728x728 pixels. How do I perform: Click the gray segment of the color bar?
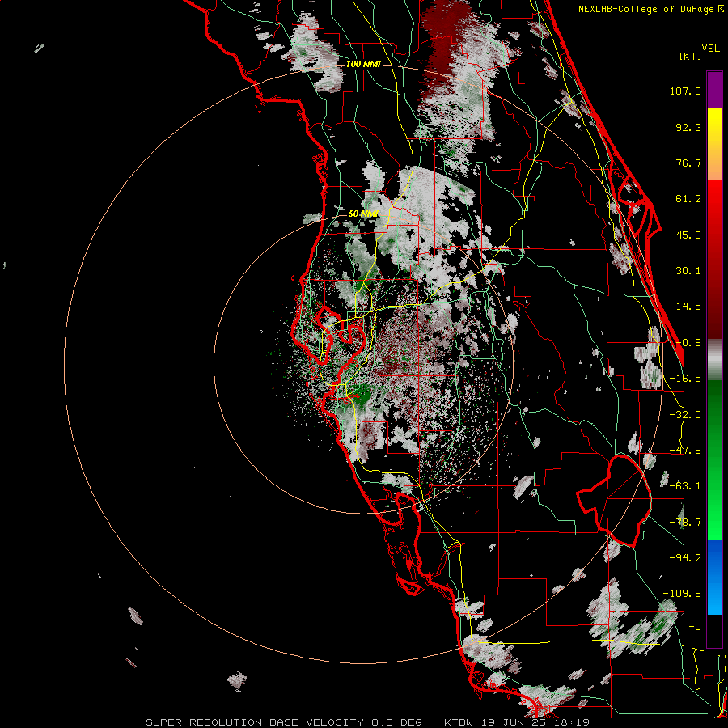point(714,360)
